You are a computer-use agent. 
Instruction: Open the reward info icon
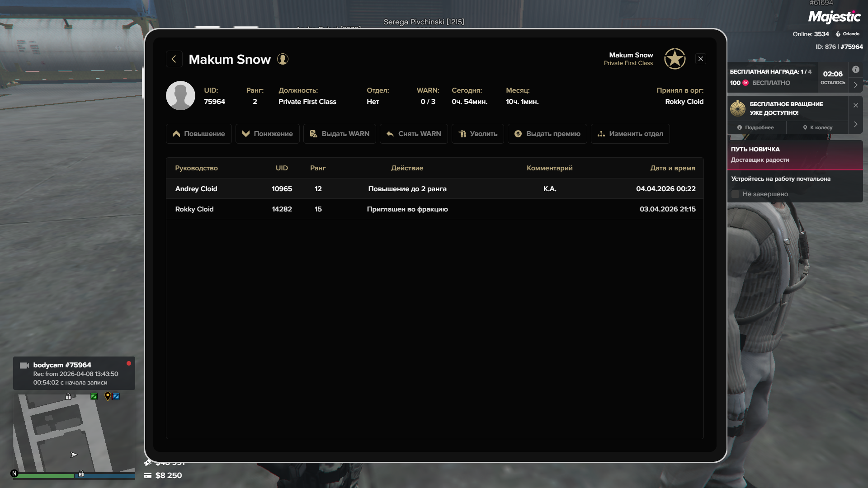(855, 70)
